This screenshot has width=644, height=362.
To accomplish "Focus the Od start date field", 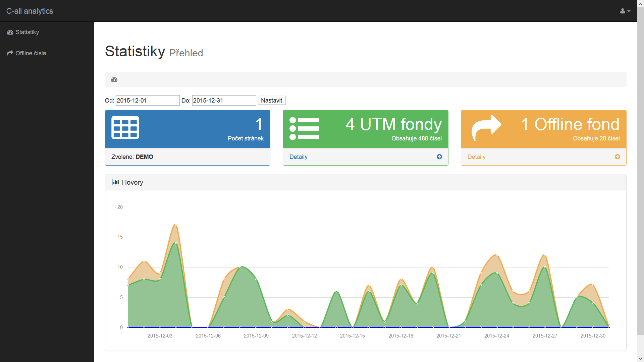I will click(148, 101).
